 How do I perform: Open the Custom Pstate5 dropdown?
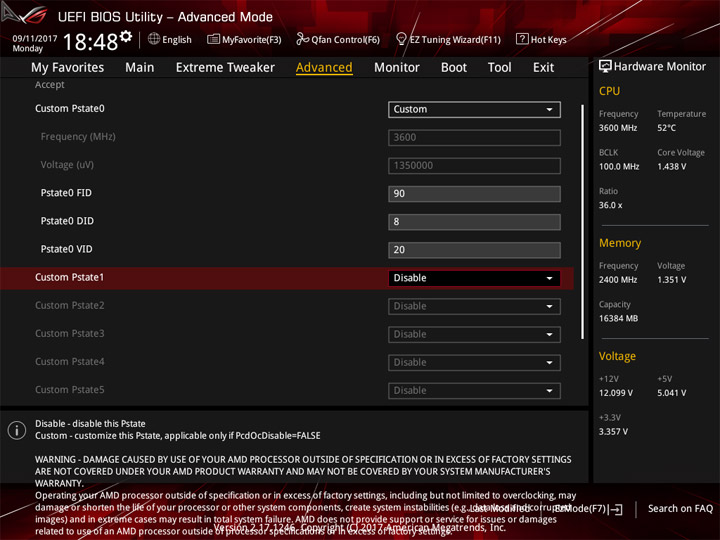[474, 391]
